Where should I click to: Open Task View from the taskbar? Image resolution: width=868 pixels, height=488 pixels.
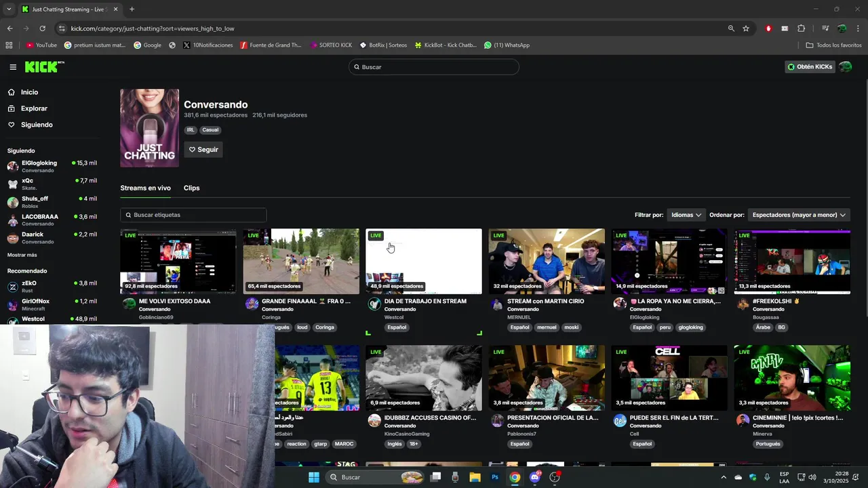tap(436, 477)
